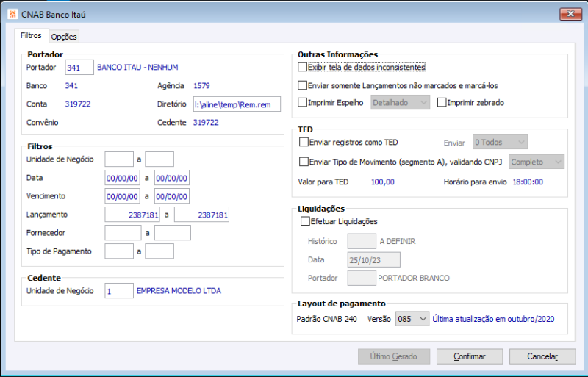Click the CNAB Banco Itaú title bar icon
The width and height of the screenshot is (588, 377).
tap(13, 15)
